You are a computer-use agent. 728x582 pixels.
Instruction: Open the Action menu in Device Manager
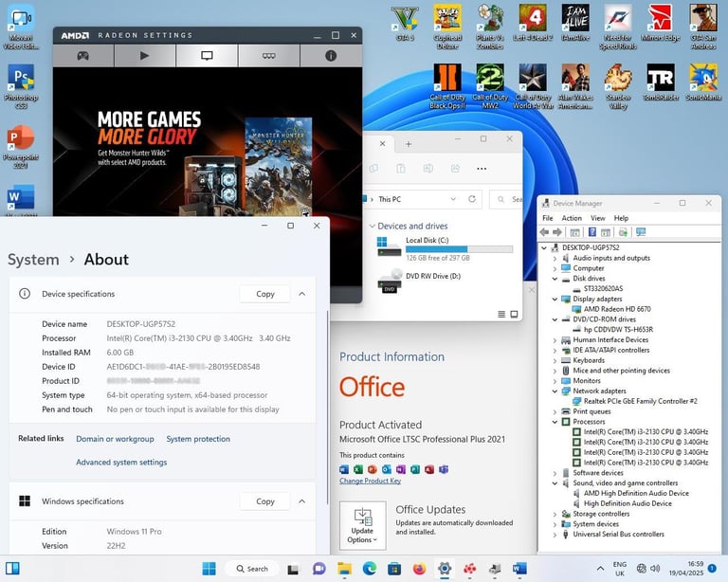point(572,218)
